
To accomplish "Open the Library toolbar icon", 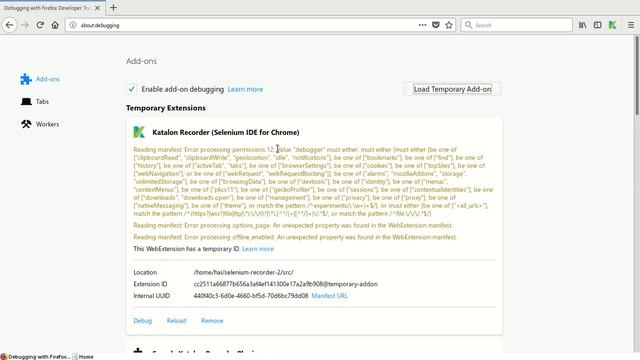I will click(x=582, y=25).
